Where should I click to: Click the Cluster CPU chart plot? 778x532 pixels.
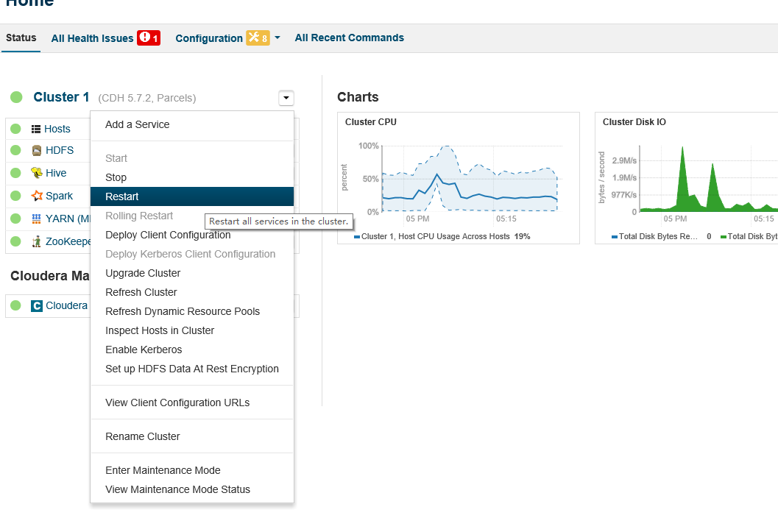470,179
